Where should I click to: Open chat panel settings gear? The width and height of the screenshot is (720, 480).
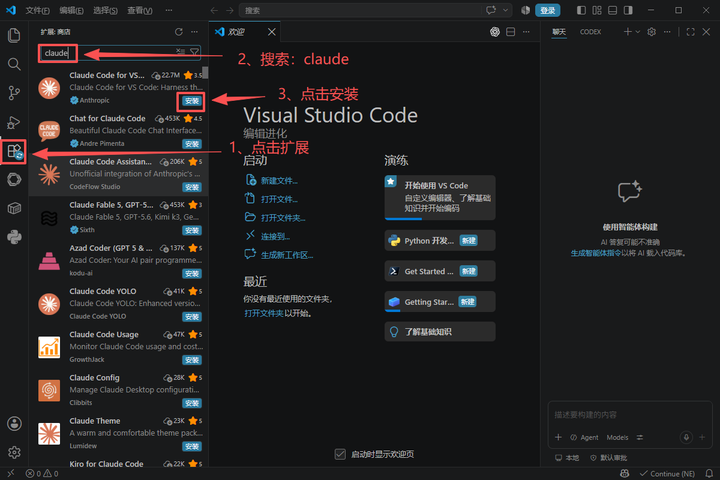pyautogui.click(x=652, y=32)
